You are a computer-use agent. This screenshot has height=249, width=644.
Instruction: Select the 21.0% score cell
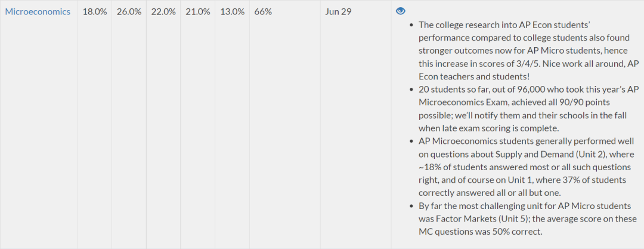[198, 12]
